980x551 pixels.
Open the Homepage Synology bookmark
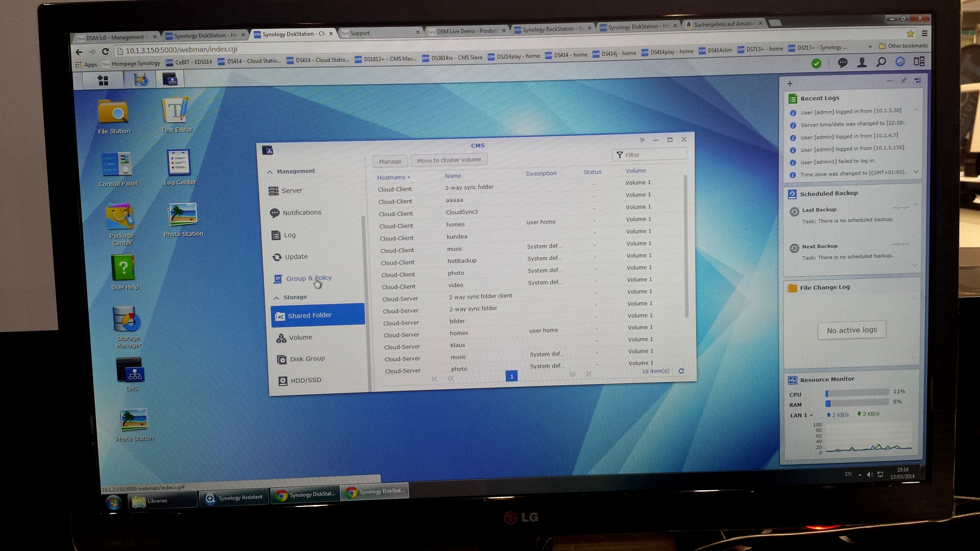point(131,64)
